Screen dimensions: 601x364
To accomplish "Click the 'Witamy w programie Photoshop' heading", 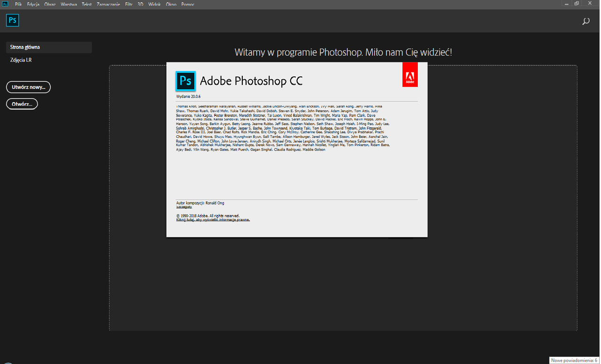I will coord(343,52).
